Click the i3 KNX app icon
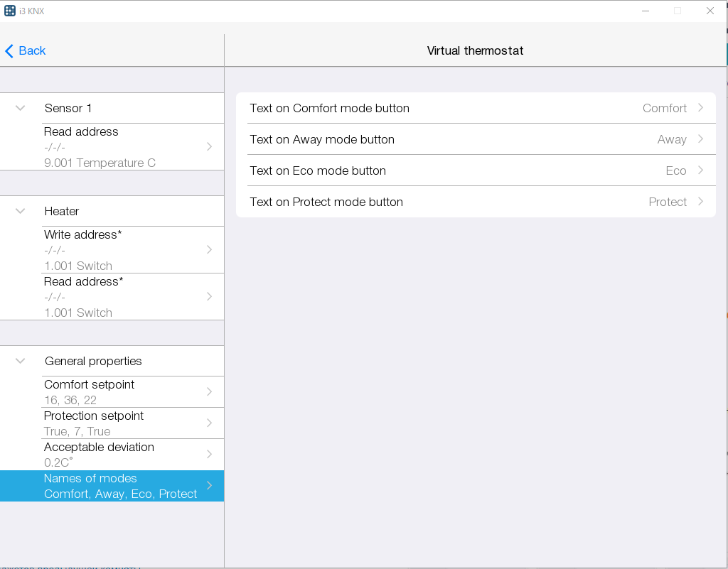This screenshot has width=728, height=569. [x=9, y=11]
